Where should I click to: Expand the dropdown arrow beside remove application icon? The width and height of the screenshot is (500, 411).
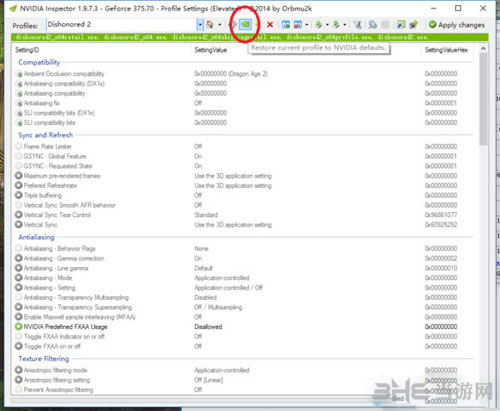(x=307, y=25)
